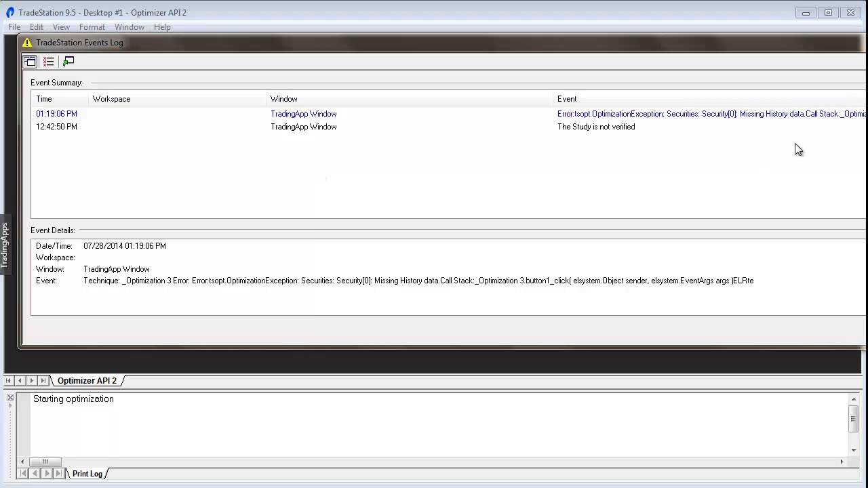Go to next workspace tab
Viewport: 868px width, 488px height.
[31, 381]
